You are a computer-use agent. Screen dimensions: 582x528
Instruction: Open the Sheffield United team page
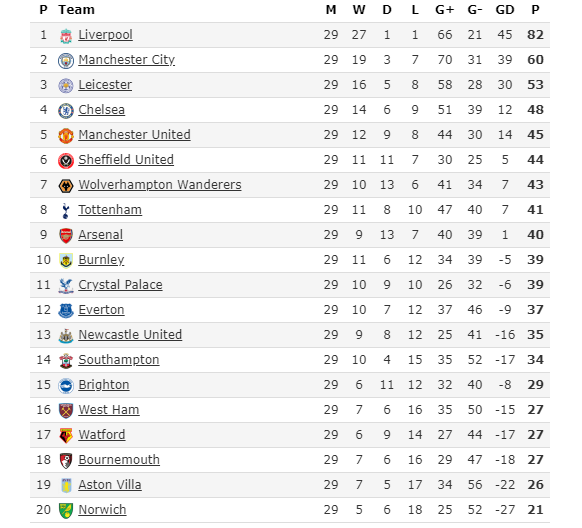point(126,160)
